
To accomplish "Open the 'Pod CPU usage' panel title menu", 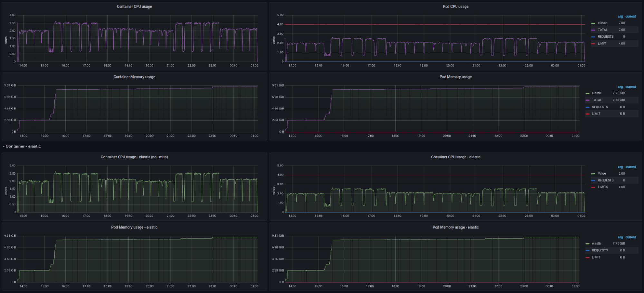I will point(456,7).
